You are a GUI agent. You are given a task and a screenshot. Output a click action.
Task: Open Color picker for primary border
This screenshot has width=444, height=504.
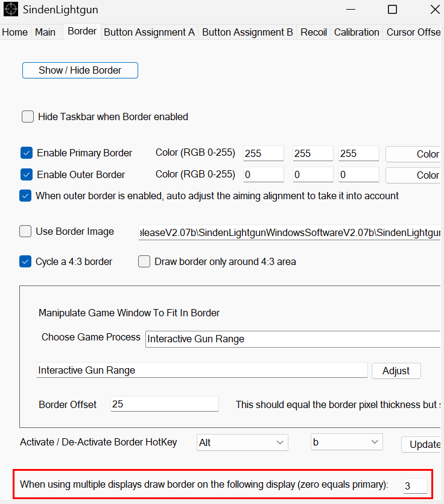pyautogui.click(x=413, y=154)
